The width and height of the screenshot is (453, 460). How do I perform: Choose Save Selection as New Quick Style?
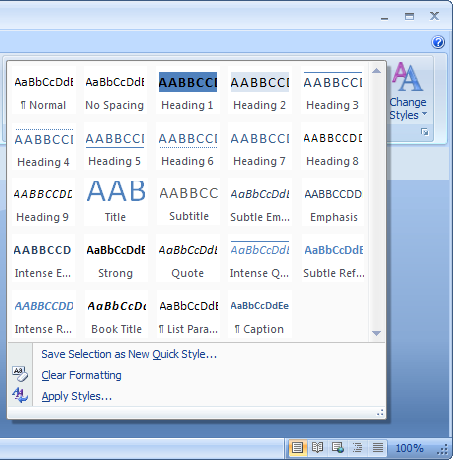coord(129,354)
